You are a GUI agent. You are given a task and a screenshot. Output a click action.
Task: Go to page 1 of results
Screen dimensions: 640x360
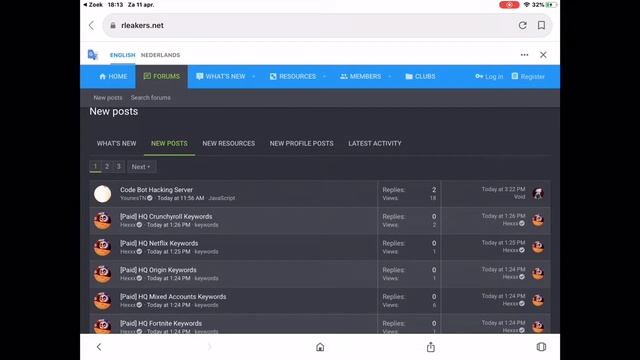[95, 167]
